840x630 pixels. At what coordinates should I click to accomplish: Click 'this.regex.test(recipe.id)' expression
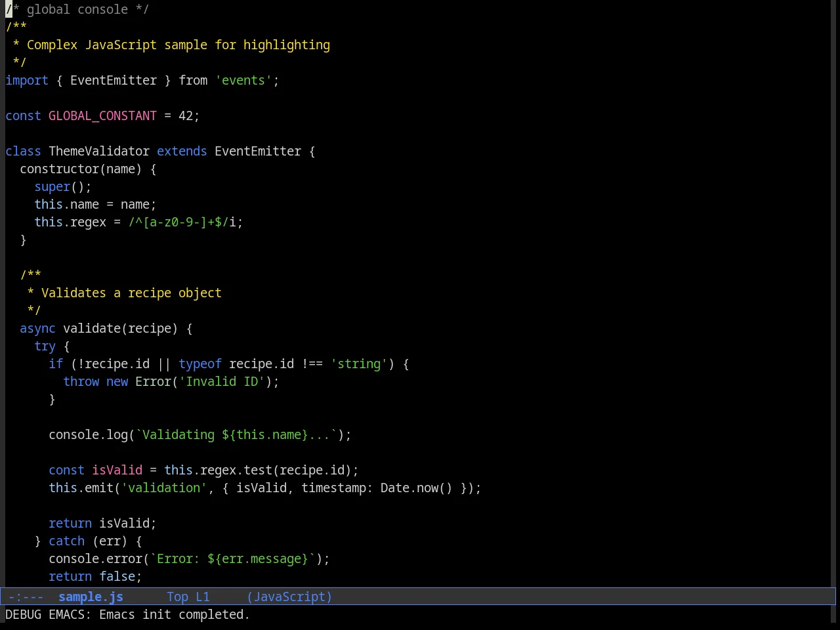click(x=258, y=470)
